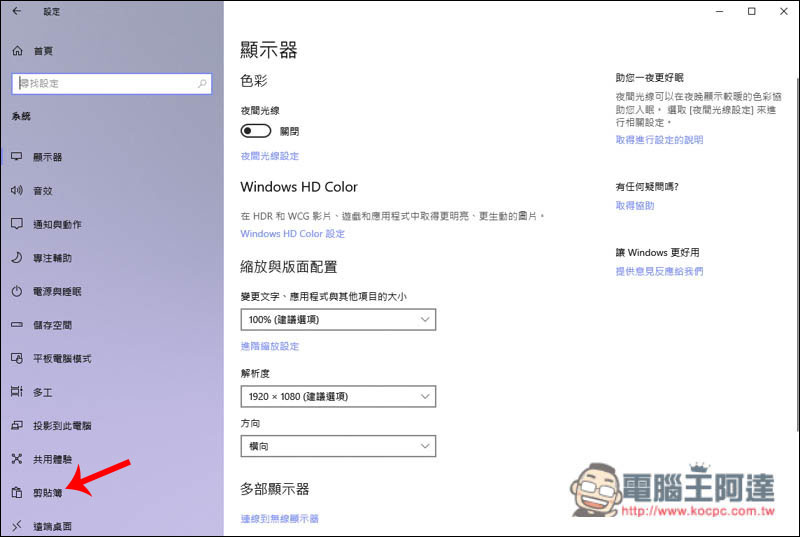Screen dimensions: 800x537
Task: Expand the 1920 × 1080 resolution dropdown
Action: (338, 396)
